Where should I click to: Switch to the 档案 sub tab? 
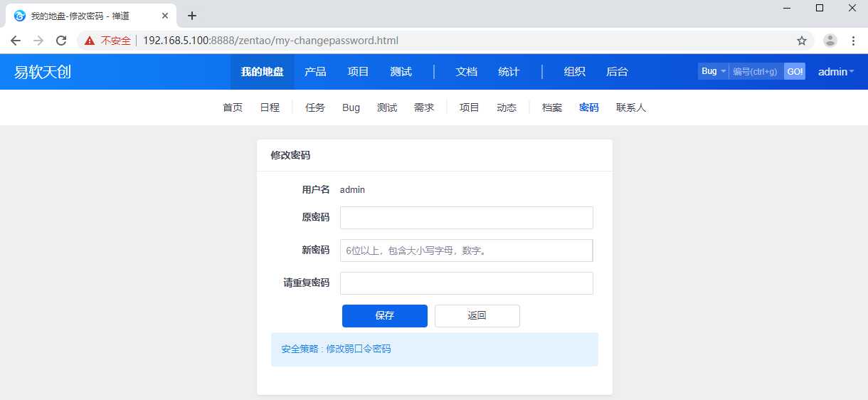click(552, 107)
